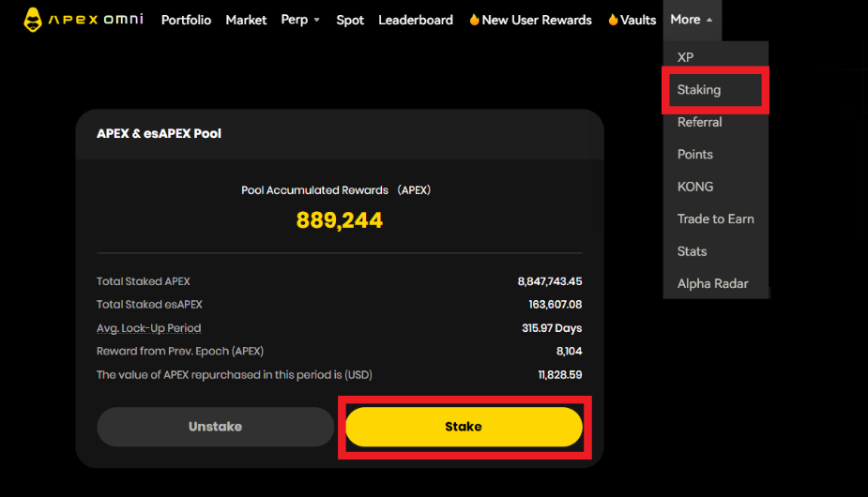Click the flame icon beside Vaults

(613, 20)
